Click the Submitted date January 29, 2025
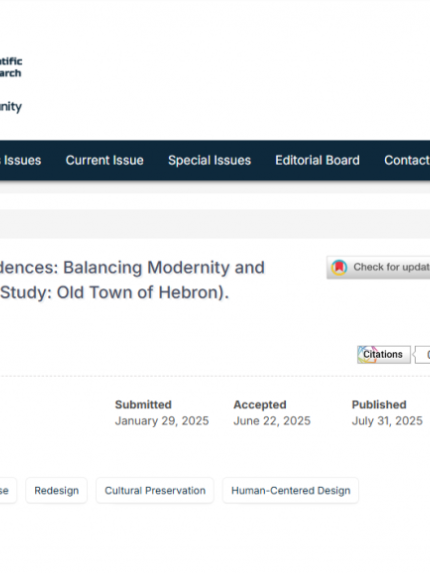Image resolution: width=430 pixels, height=573 pixels. [x=162, y=421]
